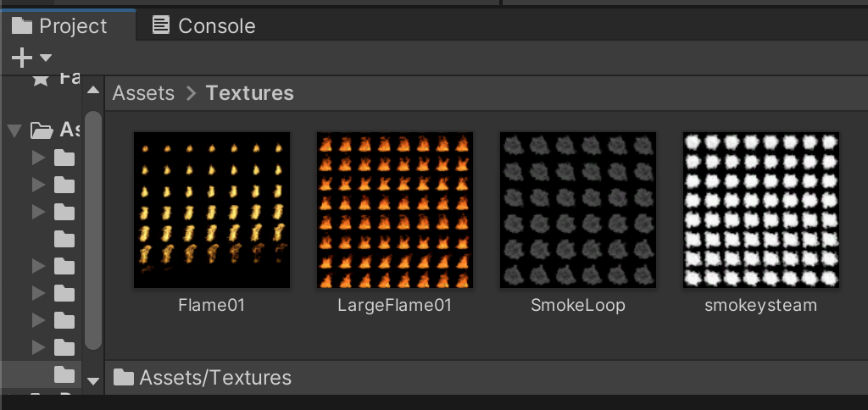Open the Console tab
This screenshot has height=410, width=868.
coord(204,26)
